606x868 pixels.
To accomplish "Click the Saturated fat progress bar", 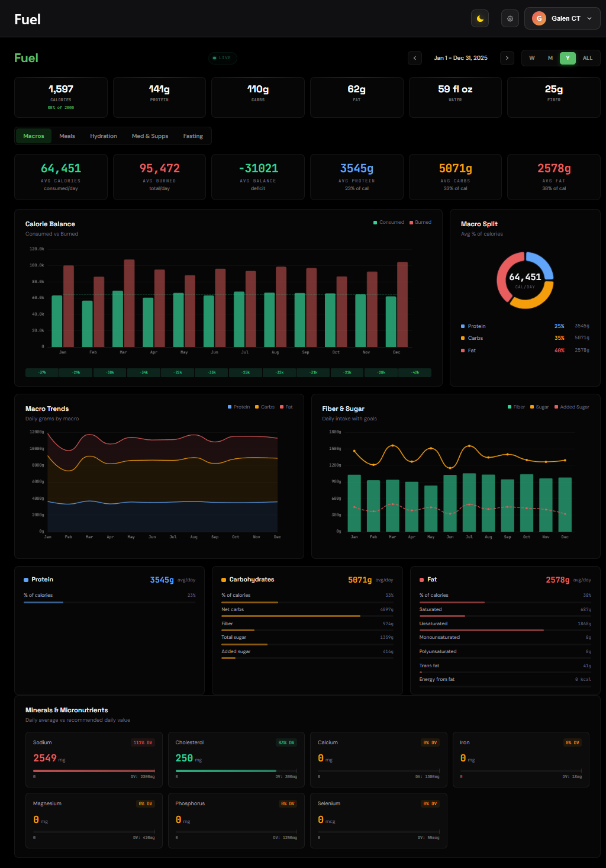I will point(505,616).
